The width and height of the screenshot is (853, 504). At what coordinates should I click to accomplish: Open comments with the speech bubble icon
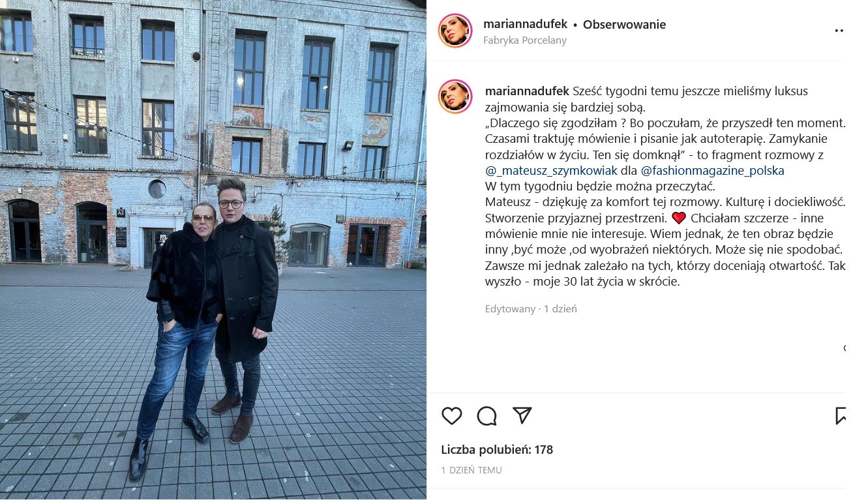[486, 416]
